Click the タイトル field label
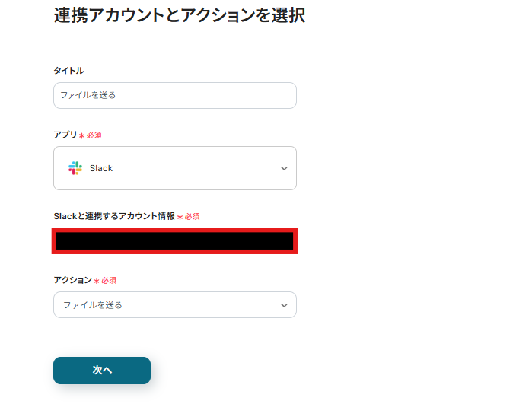532x420 pixels. (x=68, y=71)
